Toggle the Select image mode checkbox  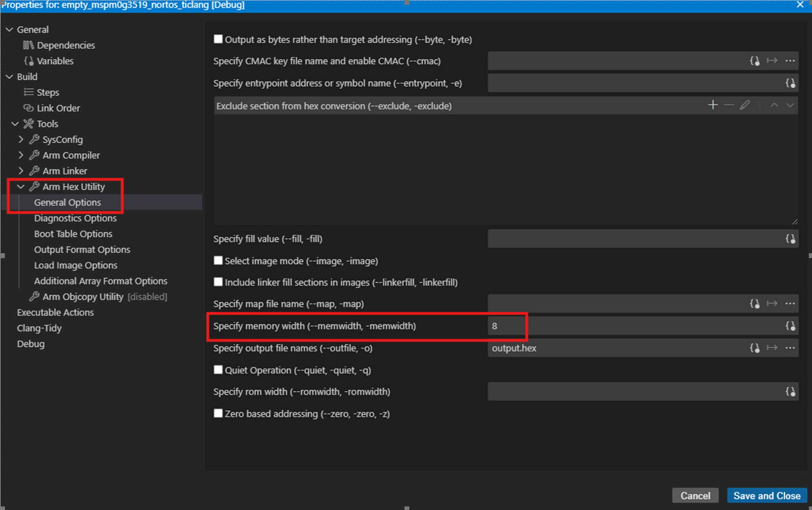(218, 260)
